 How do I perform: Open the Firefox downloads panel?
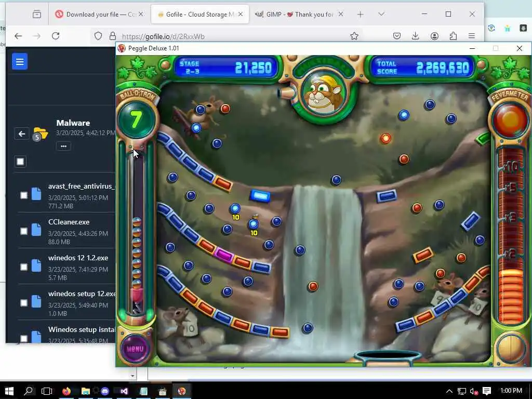pyautogui.click(x=415, y=36)
